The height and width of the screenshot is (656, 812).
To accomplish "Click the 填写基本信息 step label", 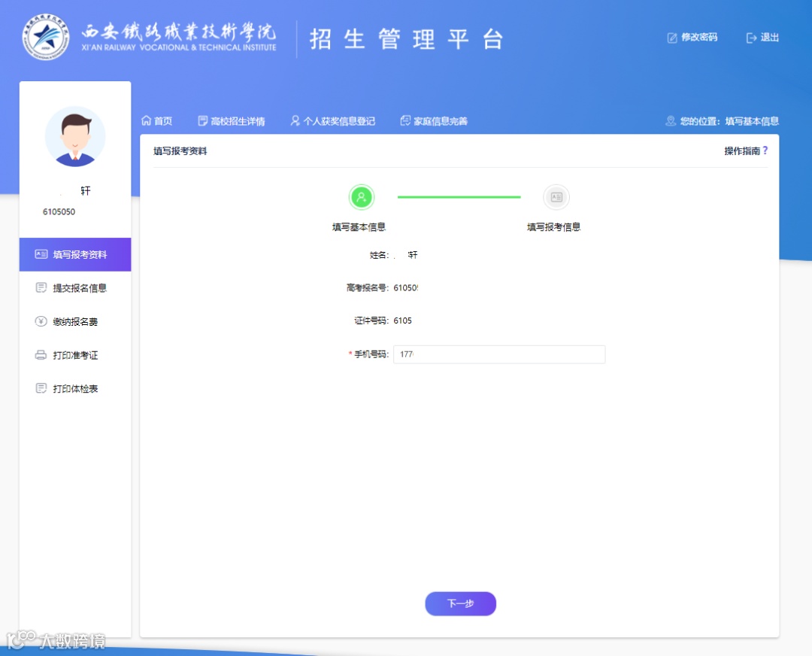I will pos(359,227).
